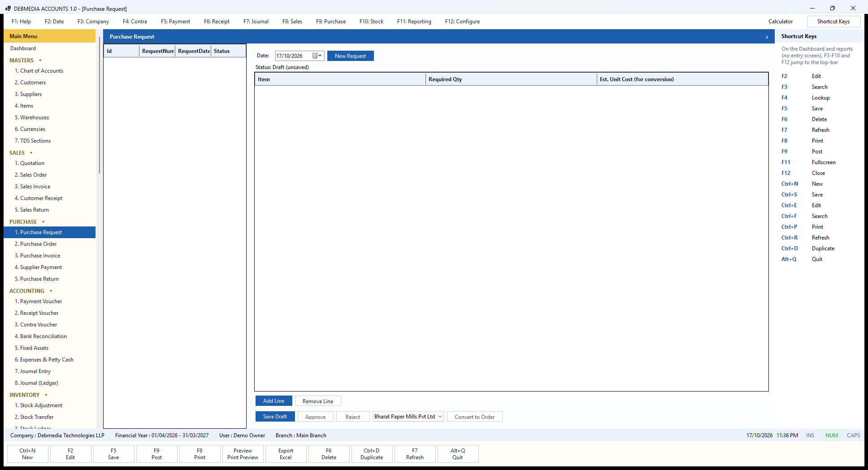
Task: Open the F6: Receipt menu
Action: (x=217, y=22)
